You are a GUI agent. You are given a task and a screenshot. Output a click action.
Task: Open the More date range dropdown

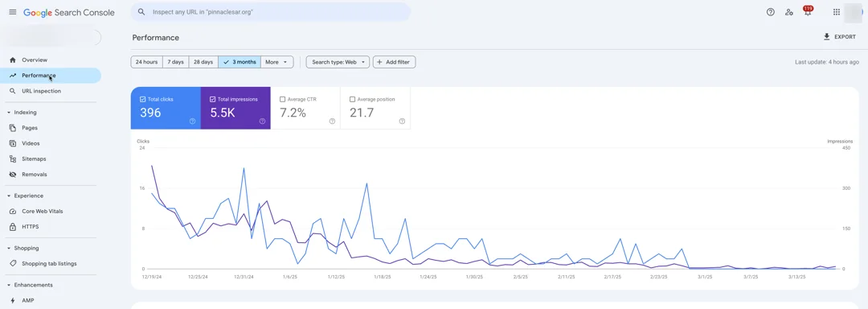pyautogui.click(x=276, y=62)
